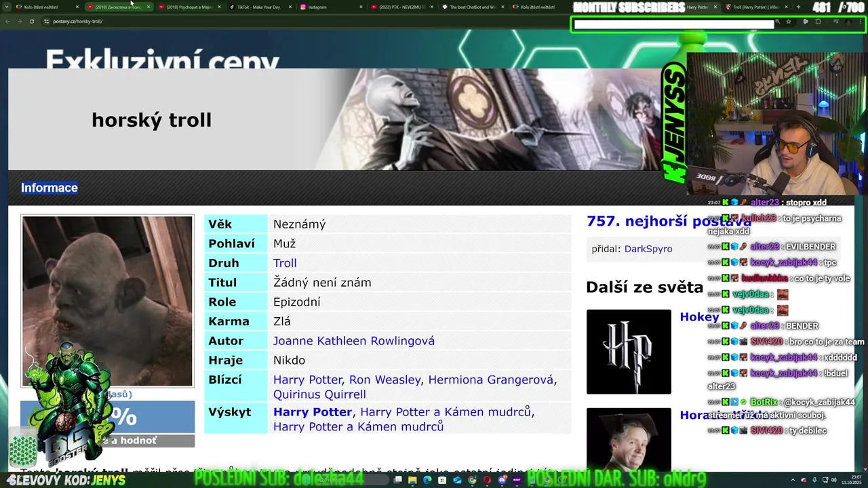
Task: Open first Harry Potter a Kámen mudrců link
Action: [x=446, y=412]
